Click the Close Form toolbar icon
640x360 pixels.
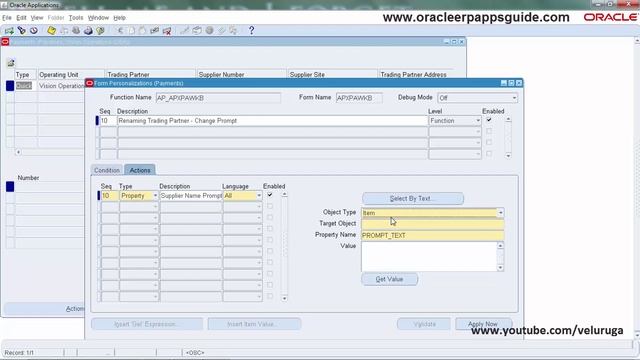pyautogui.click(x=100, y=31)
